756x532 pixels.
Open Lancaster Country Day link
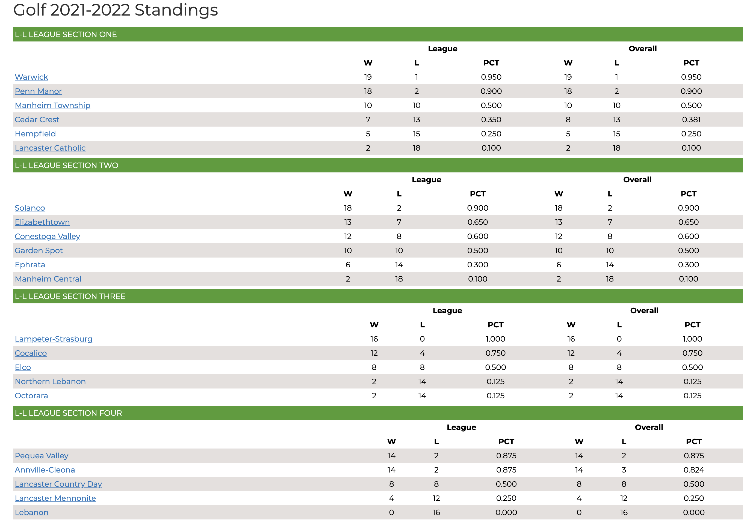point(58,484)
